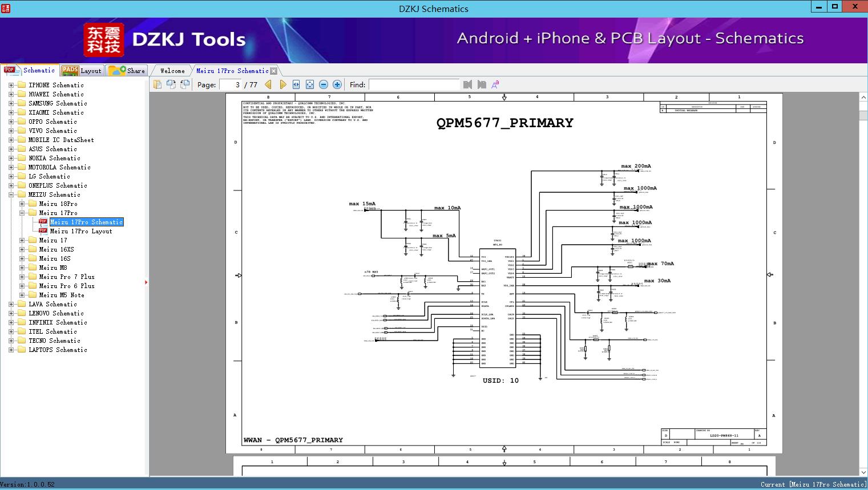Switch to the Share panel tab
The height and width of the screenshot is (490, 868).
[127, 71]
